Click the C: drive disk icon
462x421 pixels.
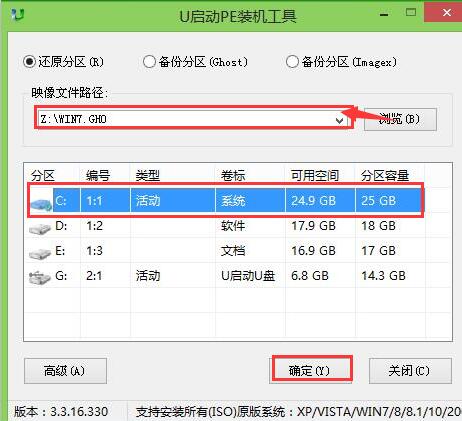[x=40, y=202]
